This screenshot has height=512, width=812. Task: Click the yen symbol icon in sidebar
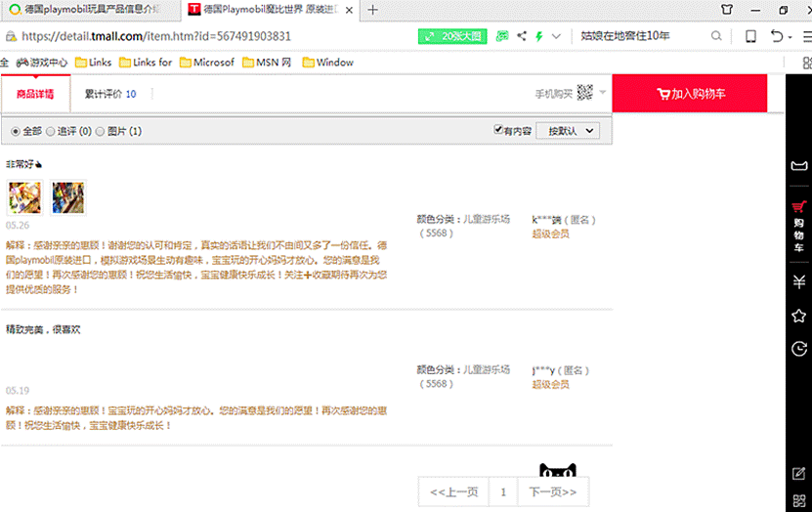pyautogui.click(x=798, y=282)
